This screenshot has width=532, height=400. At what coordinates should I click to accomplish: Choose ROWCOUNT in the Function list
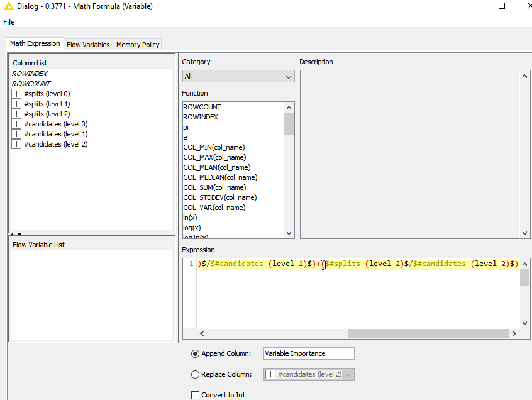[x=202, y=107]
